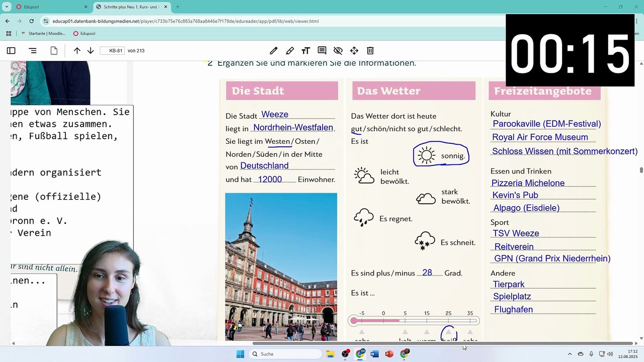
Task: Click the horizontal scrollbar at bottom
Action: (443, 343)
